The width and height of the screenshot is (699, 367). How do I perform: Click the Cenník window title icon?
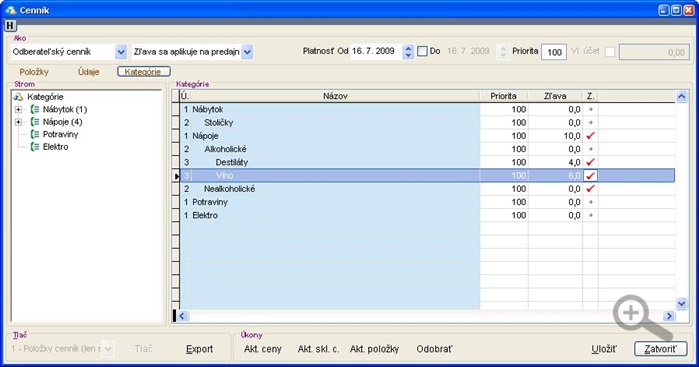(10, 10)
